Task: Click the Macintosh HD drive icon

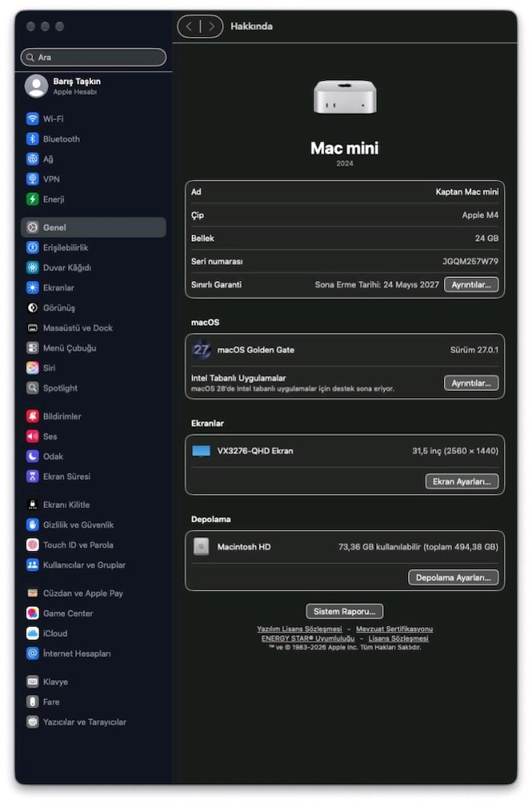Action: tap(201, 546)
